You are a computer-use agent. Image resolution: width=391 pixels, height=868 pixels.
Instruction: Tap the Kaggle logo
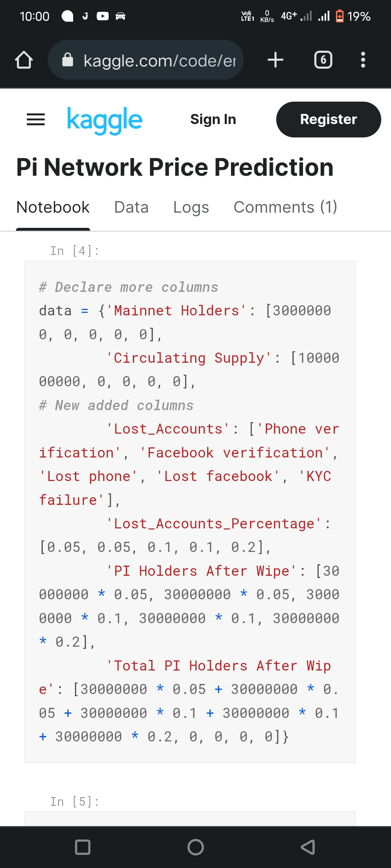pyautogui.click(x=105, y=121)
